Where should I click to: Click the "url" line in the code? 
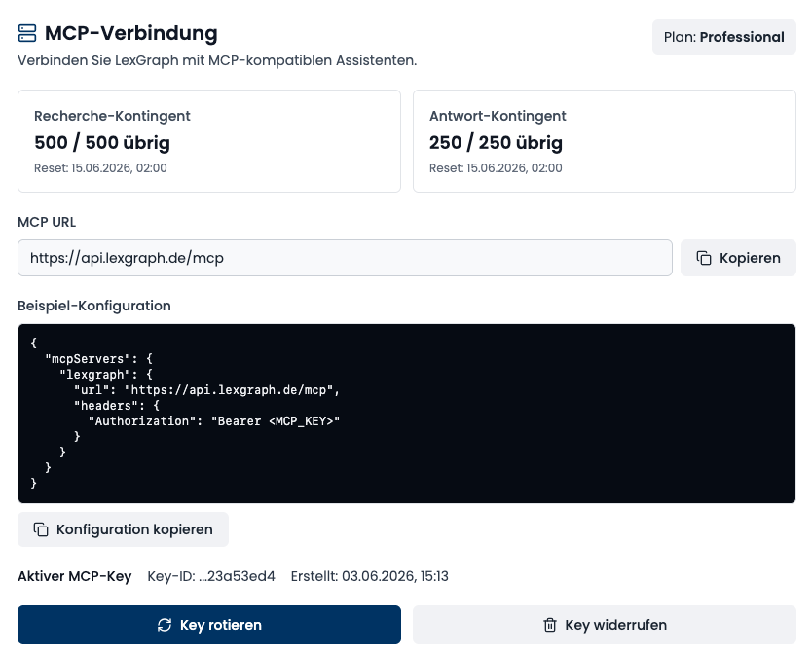206,390
